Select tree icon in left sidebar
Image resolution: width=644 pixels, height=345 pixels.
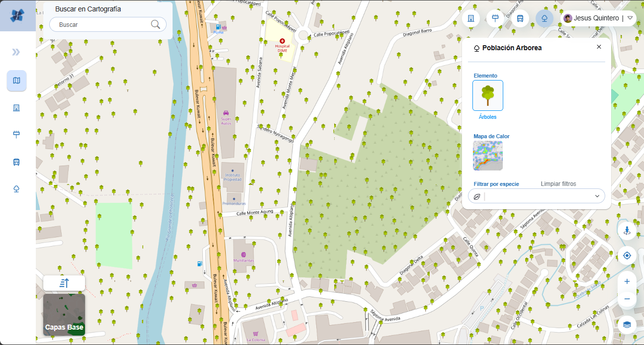point(16,189)
